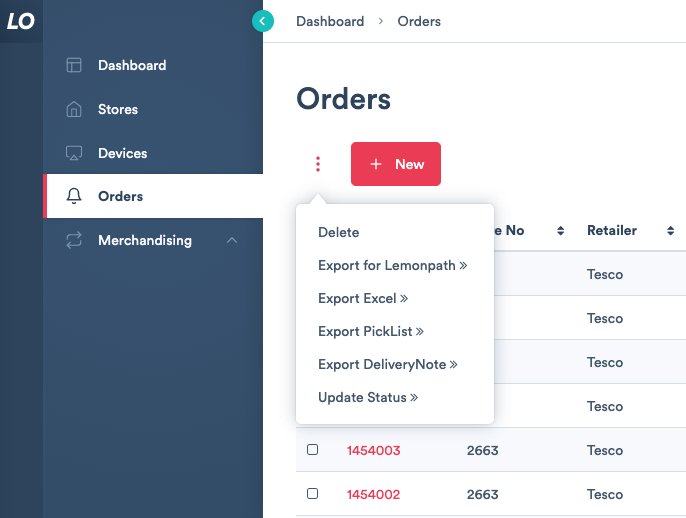Click the Orders bell icon
This screenshot has height=518, width=686.
point(74,197)
